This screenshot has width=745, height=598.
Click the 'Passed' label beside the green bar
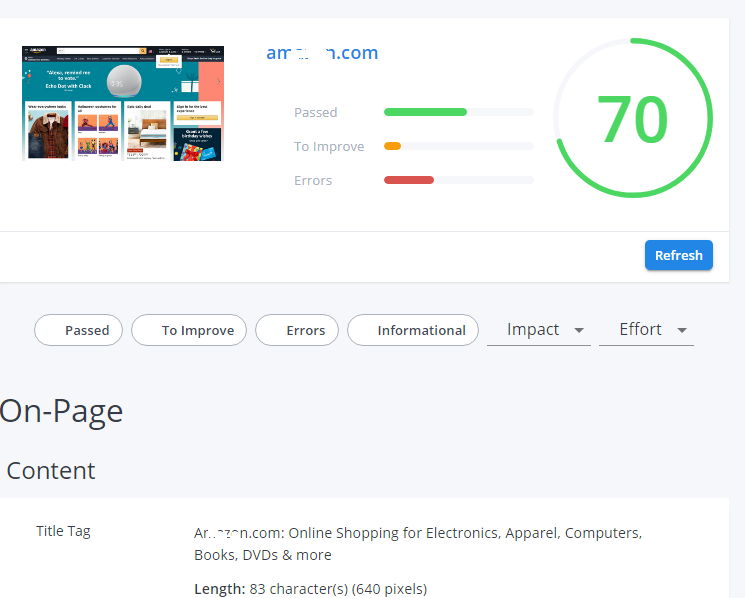[315, 113]
